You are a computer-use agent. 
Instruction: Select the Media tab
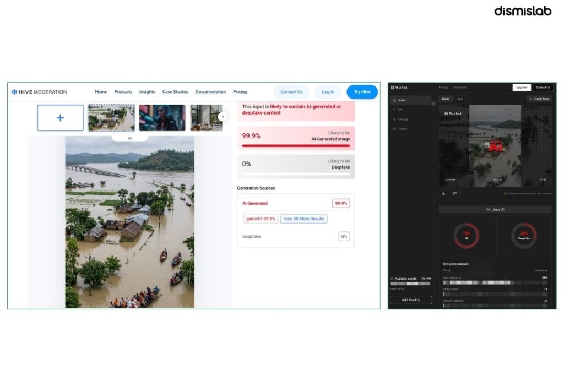click(x=446, y=99)
